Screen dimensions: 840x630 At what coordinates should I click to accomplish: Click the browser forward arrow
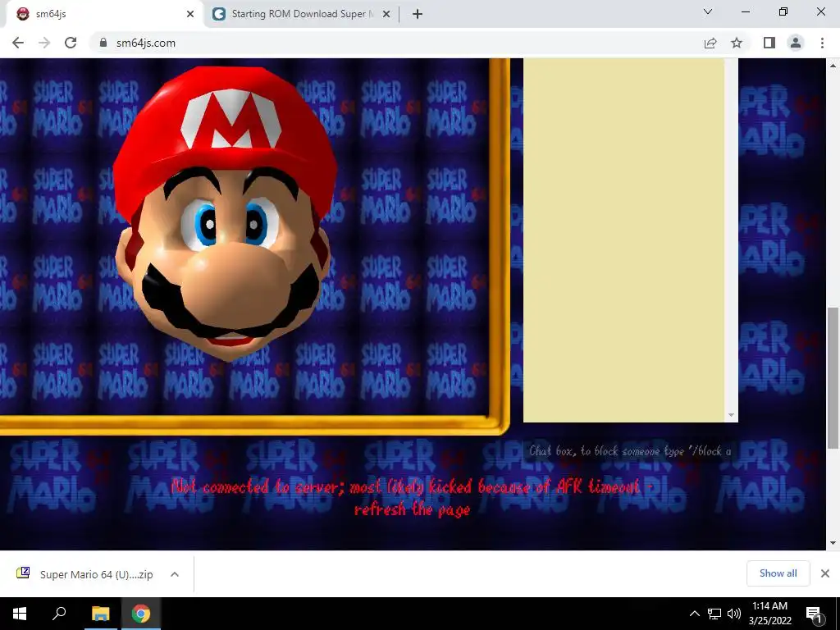[44, 43]
